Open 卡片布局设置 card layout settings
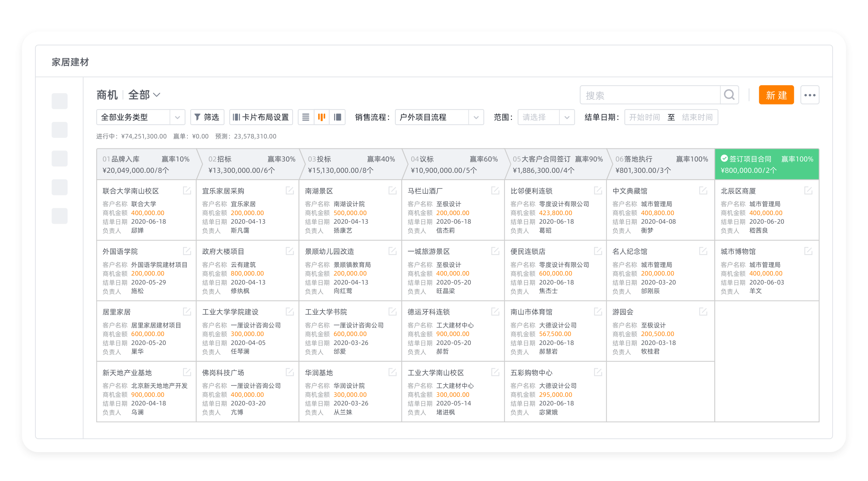 261,117
